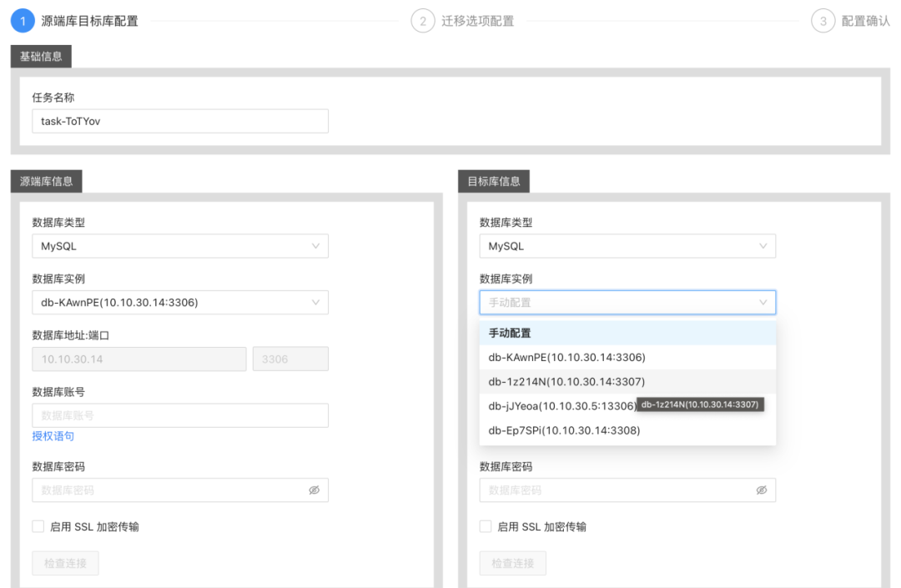Toggle target database password visibility eye
The height and width of the screenshot is (588, 901).
(762, 490)
